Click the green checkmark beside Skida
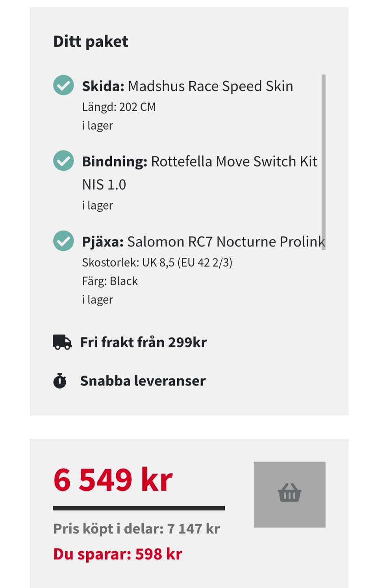The width and height of the screenshot is (378, 588). tap(63, 85)
